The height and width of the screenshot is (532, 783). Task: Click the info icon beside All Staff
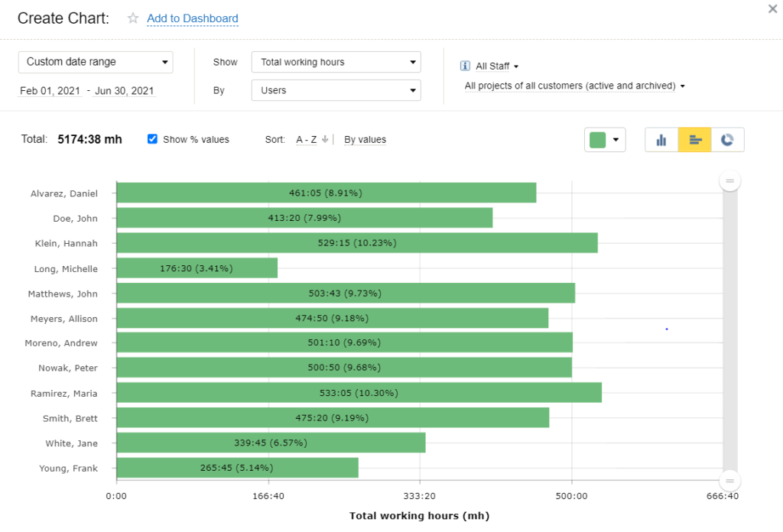coord(465,66)
